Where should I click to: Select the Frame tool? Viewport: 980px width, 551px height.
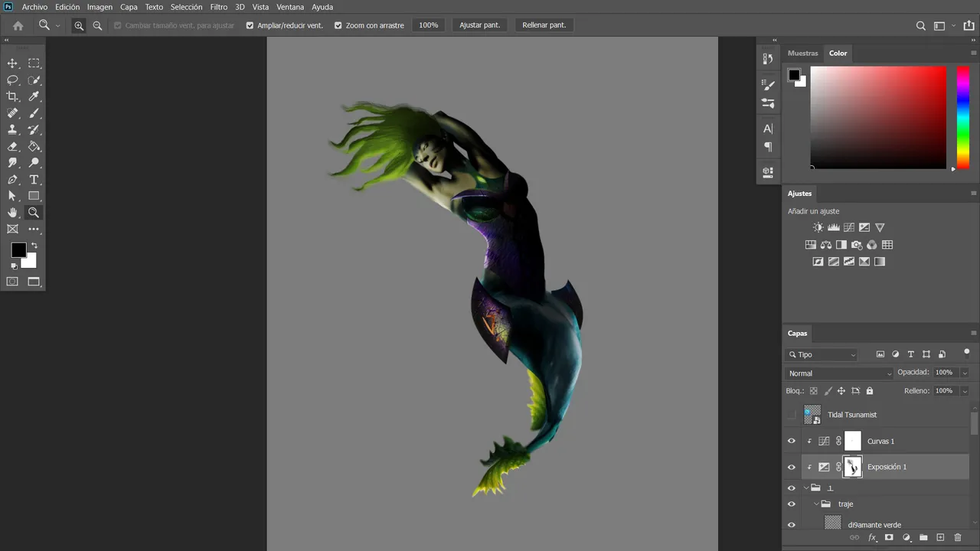pyautogui.click(x=12, y=229)
